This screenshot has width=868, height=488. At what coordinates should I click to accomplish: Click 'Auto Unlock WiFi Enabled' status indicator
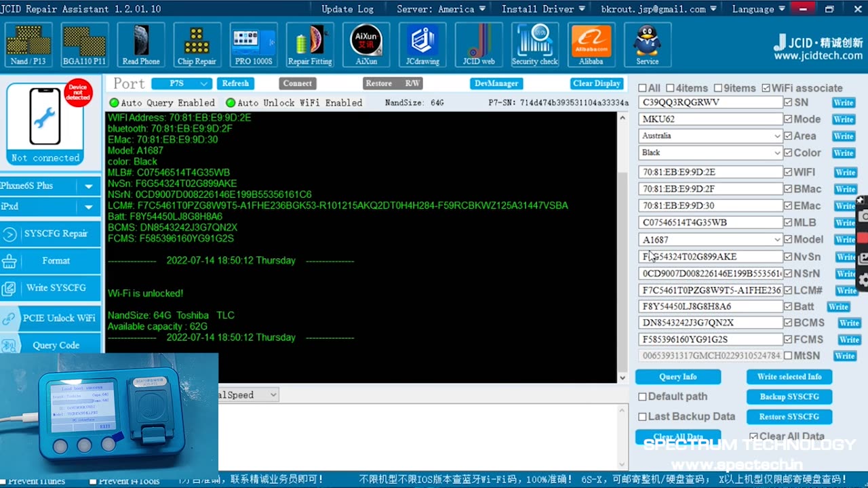click(294, 103)
